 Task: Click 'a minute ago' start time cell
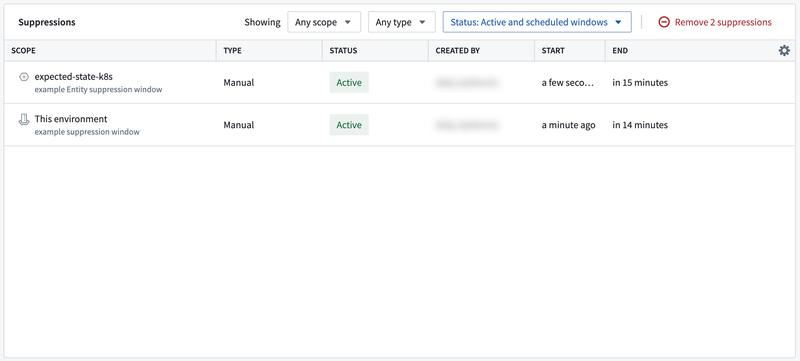point(568,125)
